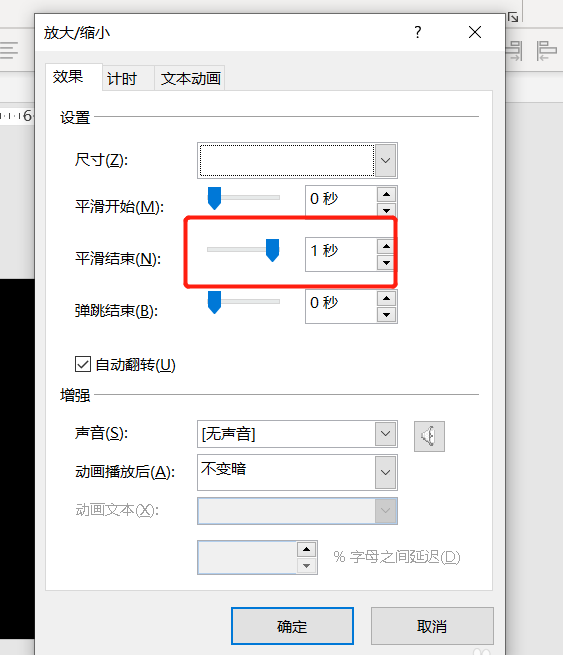Increase the 弹跳结束 value with up arrow
This screenshot has height=655, width=563.
pos(386,298)
